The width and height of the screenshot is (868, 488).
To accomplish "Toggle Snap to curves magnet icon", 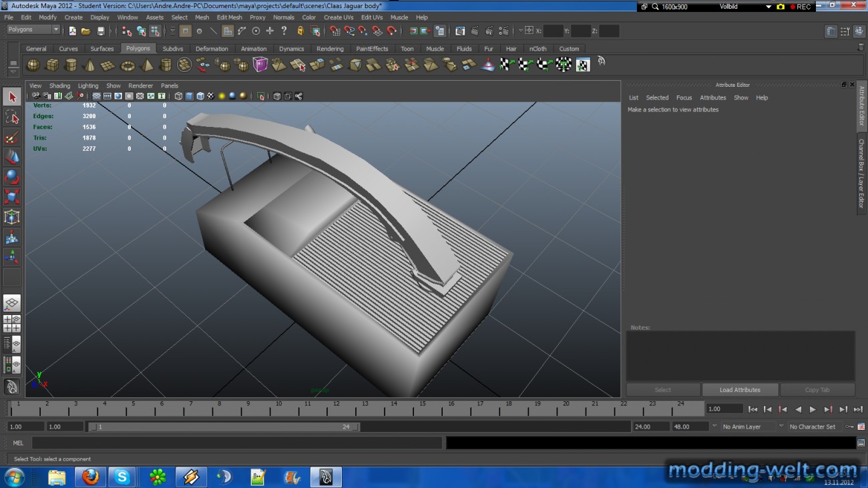I will 349,31.
